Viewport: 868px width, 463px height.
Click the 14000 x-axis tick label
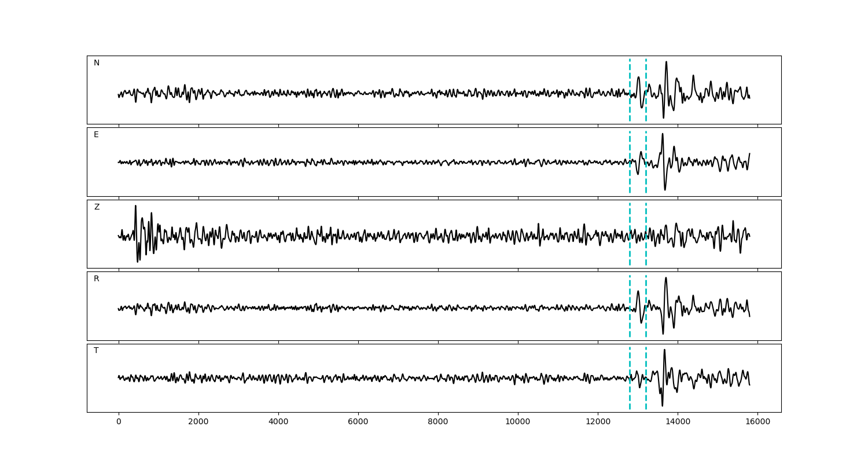tap(678, 422)
